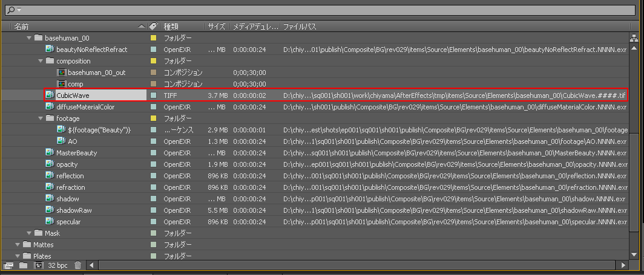This screenshot has width=644, height=275.
Task: Click the 5.5 MB size of shadowRaw
Action: click(x=218, y=210)
